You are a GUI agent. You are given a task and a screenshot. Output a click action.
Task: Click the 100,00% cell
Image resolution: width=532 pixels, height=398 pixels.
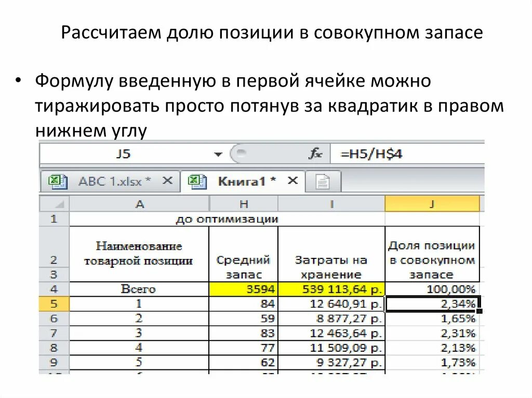432,289
